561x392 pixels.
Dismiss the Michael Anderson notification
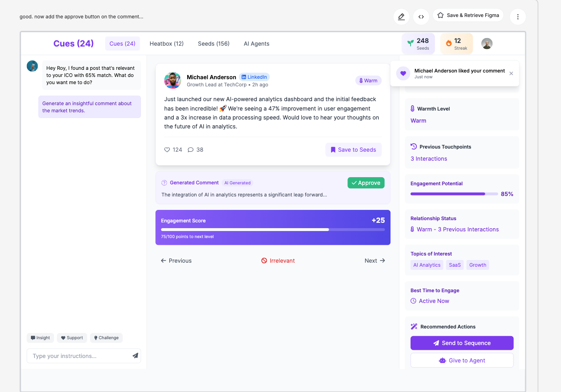pos(511,73)
